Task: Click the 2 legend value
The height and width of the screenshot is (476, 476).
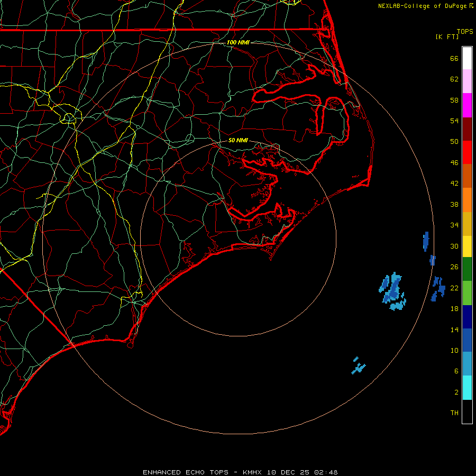Action: tap(456, 392)
